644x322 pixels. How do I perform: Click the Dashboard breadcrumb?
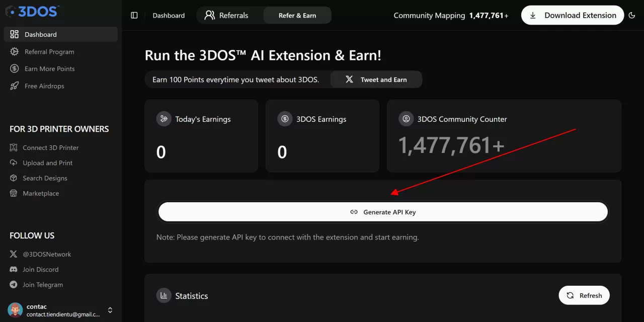169,15
